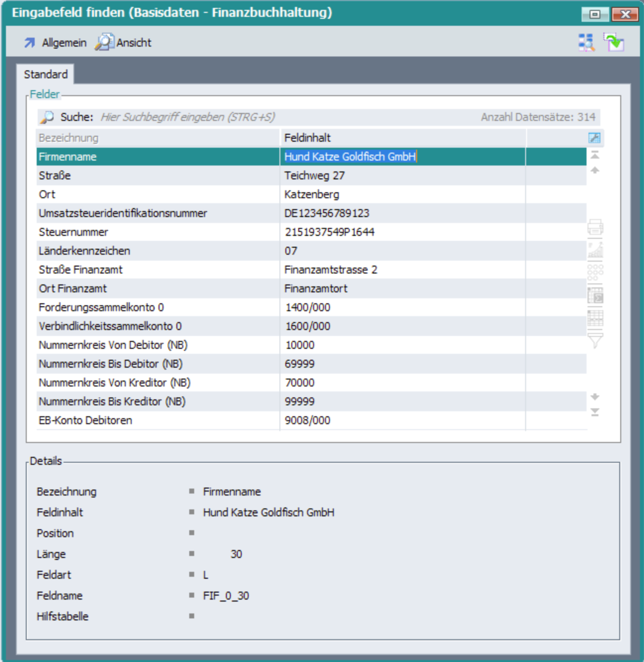Click the funnel filter icon
Viewport: 644px width, 662px height.
595,340
